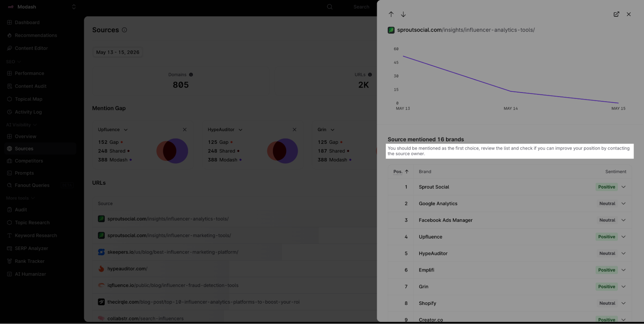
Task: Click the Sources info icon
Action: (124, 30)
